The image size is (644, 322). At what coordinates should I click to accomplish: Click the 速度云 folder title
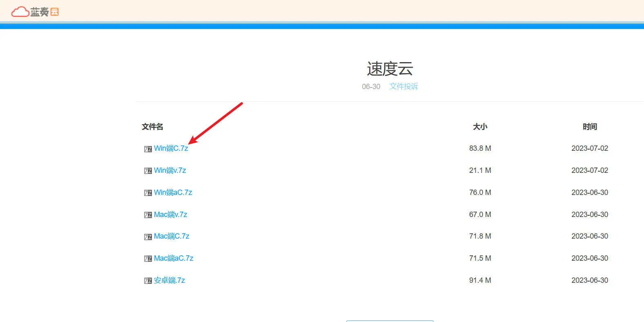[x=390, y=69]
